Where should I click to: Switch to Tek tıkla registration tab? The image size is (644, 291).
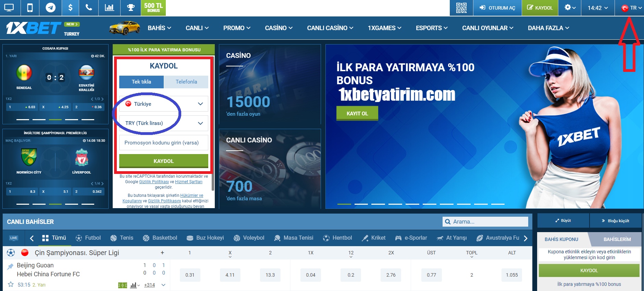click(141, 82)
